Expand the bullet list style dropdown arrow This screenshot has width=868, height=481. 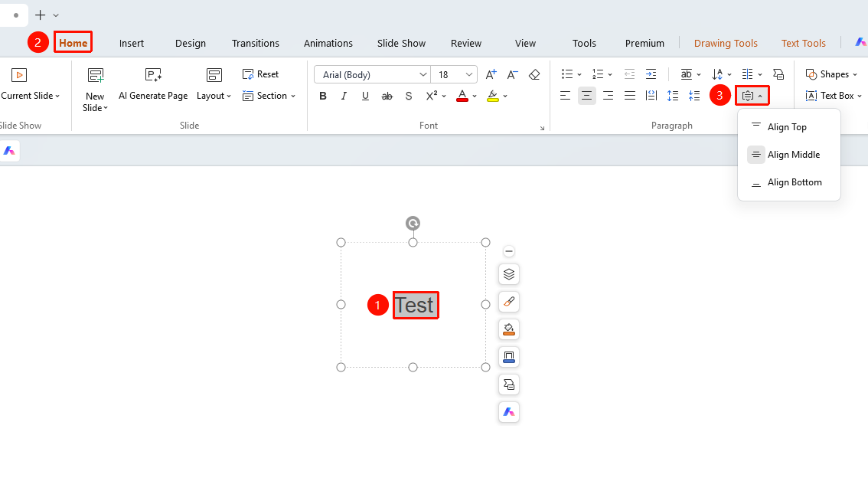click(x=579, y=75)
